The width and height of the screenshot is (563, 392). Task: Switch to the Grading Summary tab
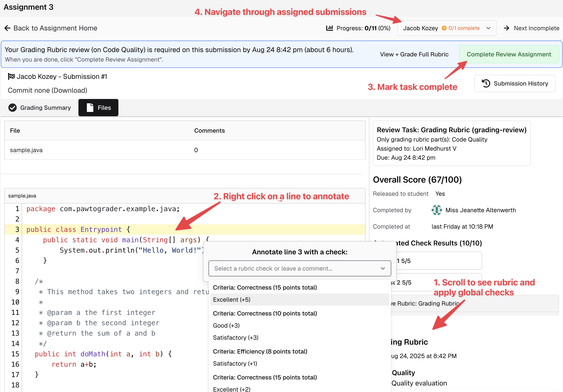click(45, 107)
